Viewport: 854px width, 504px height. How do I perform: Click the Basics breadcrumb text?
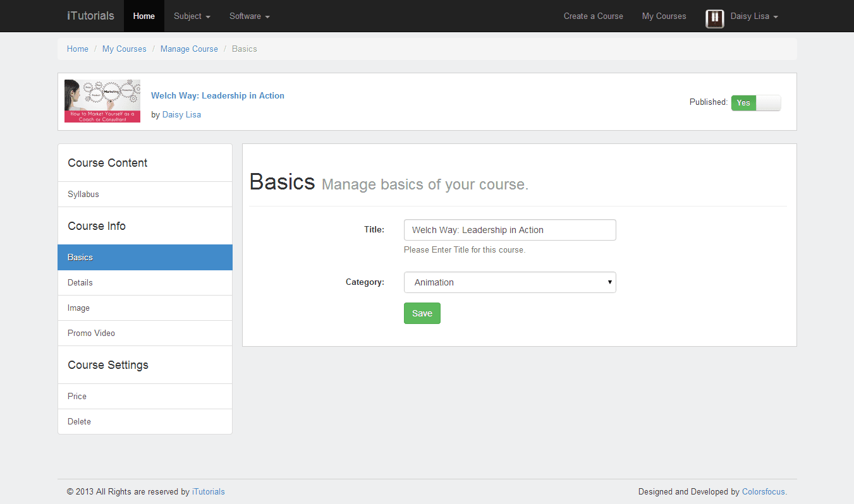click(x=245, y=49)
